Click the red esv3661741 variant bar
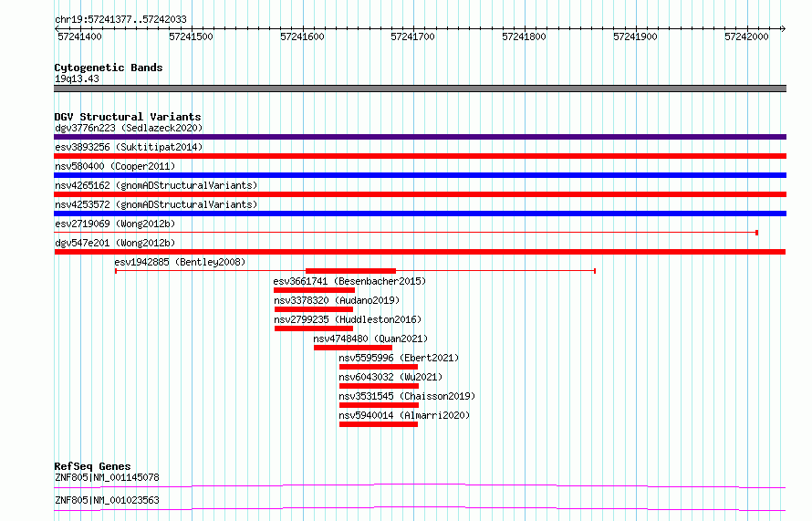This screenshot has height=521, width=812. point(314,290)
